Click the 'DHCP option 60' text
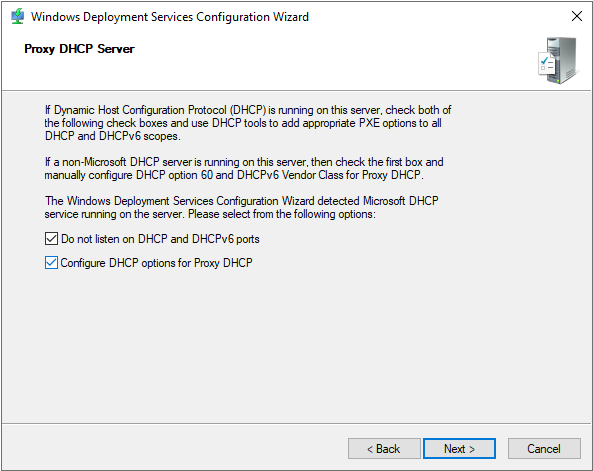 point(174,175)
